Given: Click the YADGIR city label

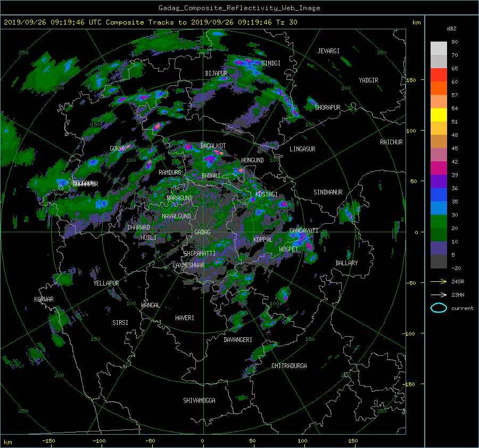Looking at the screenshot, I should tap(368, 80).
